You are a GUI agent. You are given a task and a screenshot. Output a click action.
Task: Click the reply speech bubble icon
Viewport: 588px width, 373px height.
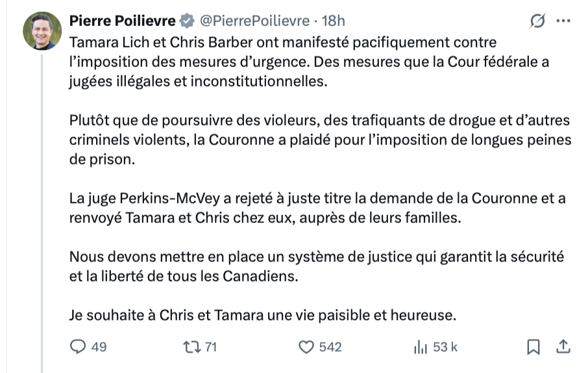(78, 347)
